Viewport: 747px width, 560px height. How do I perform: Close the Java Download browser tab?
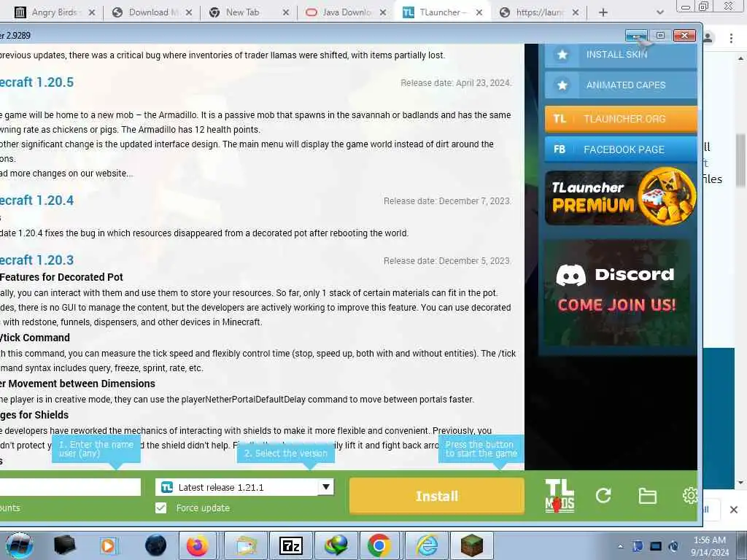(383, 12)
